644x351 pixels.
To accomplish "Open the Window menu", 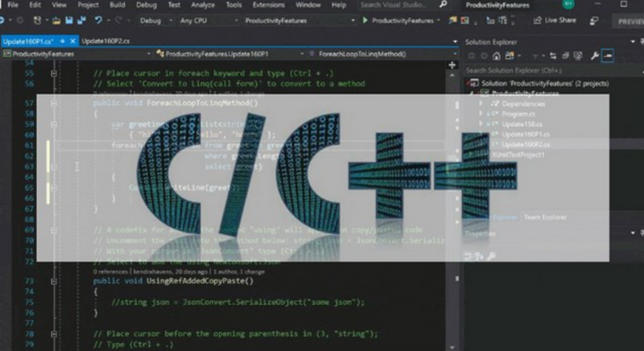I will tap(308, 5).
